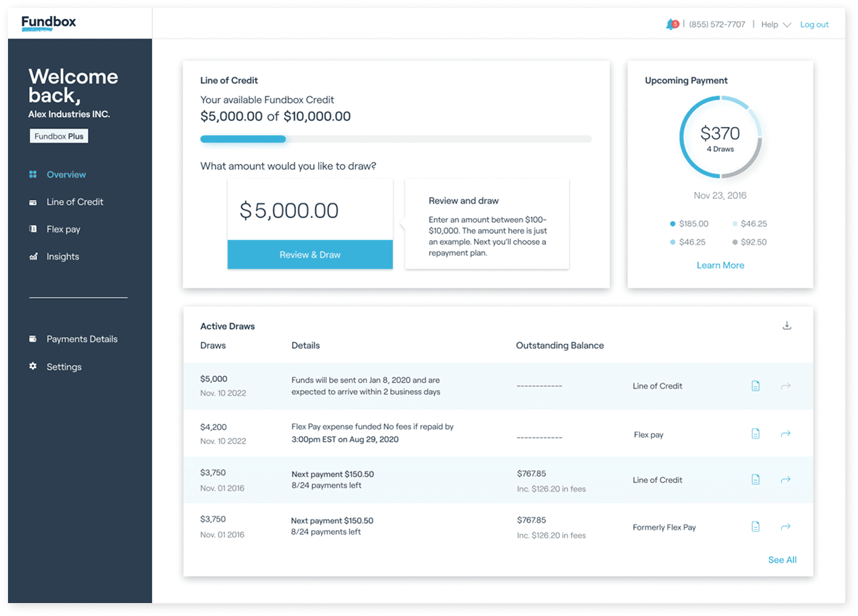
Task: Open the document icon for the Formerly Flex Pay draw
Action: pyautogui.click(x=756, y=527)
